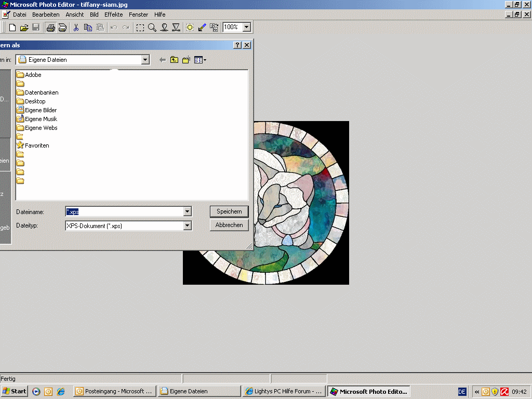
Task: Open the Ansicht menu
Action: (75, 15)
